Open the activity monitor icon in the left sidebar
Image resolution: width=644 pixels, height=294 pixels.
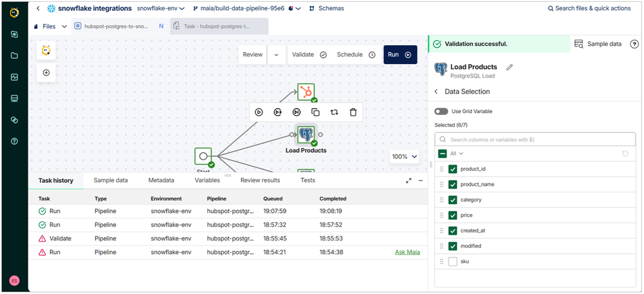click(14, 77)
